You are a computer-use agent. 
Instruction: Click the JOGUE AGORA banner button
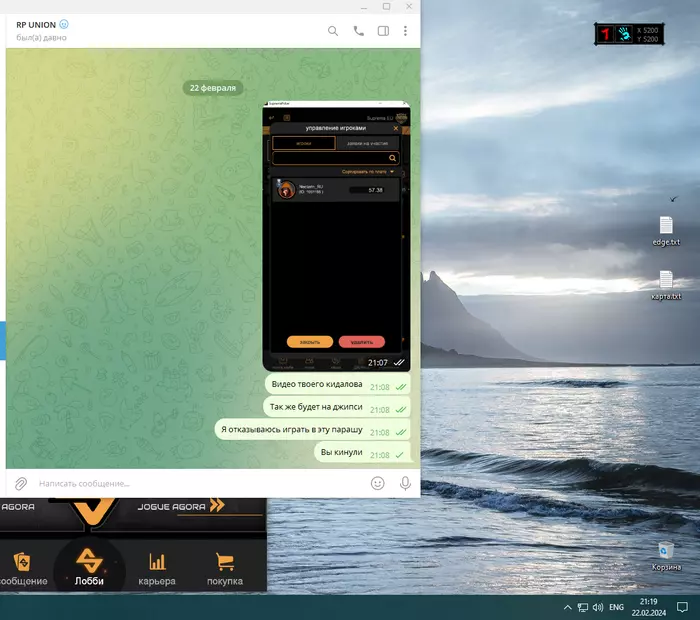click(x=181, y=506)
